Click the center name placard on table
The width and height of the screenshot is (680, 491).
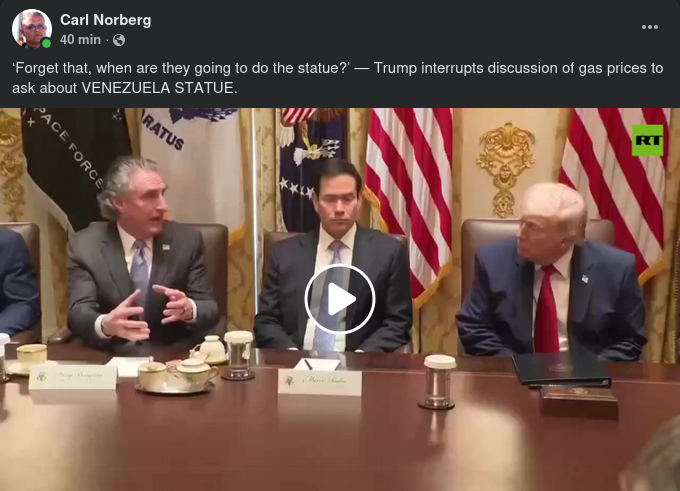[319, 382]
